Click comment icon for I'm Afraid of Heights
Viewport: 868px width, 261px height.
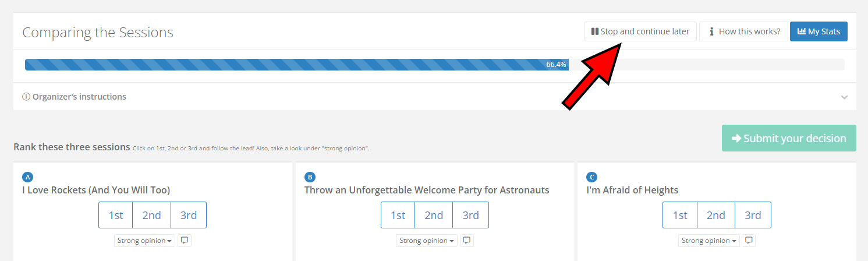point(749,240)
